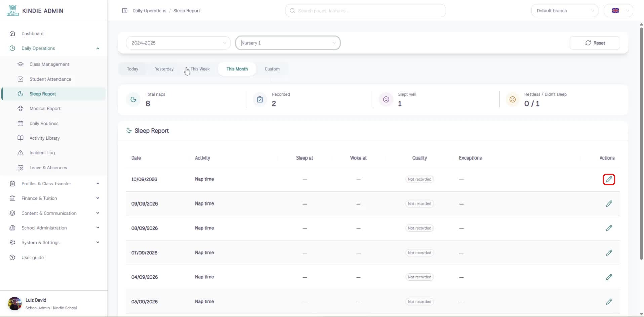
Task: Open the Nursery 1 class dropdown
Action: coord(288,43)
